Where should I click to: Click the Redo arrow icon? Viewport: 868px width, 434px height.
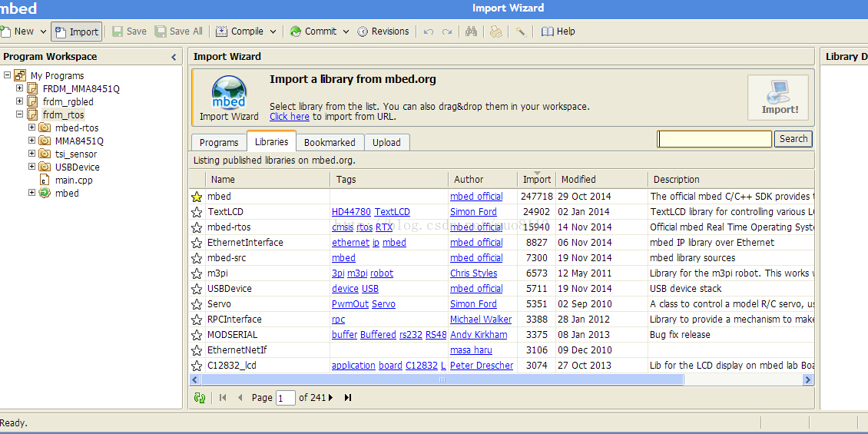tap(447, 32)
